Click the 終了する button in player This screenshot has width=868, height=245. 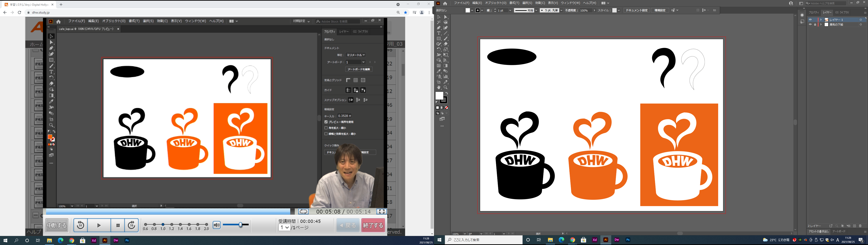(373, 226)
